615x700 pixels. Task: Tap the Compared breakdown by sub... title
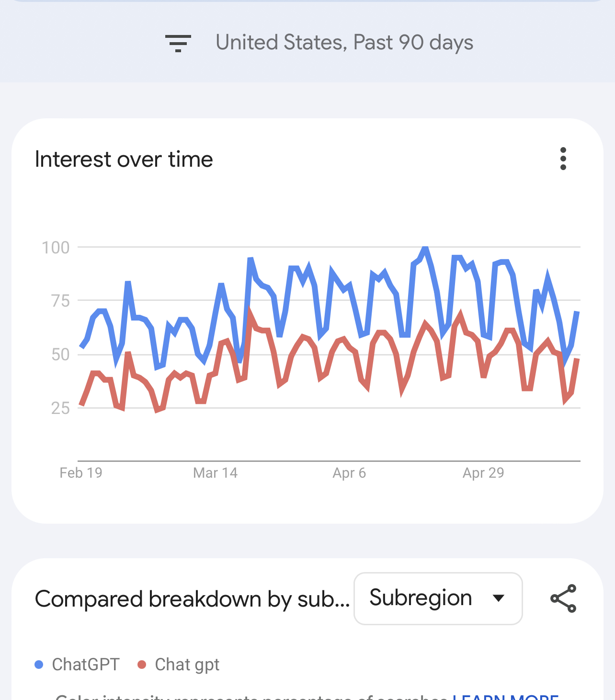(193, 599)
